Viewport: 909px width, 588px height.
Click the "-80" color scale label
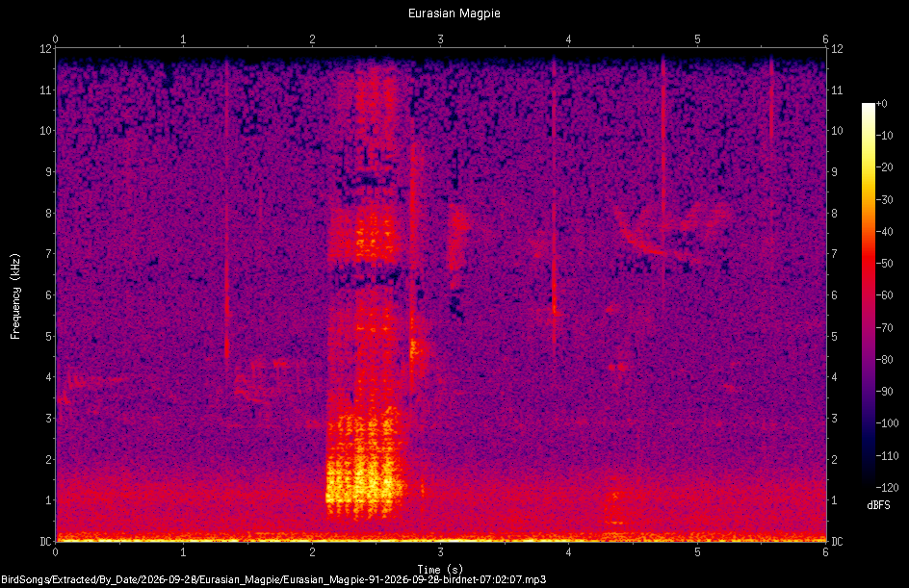pos(884,360)
